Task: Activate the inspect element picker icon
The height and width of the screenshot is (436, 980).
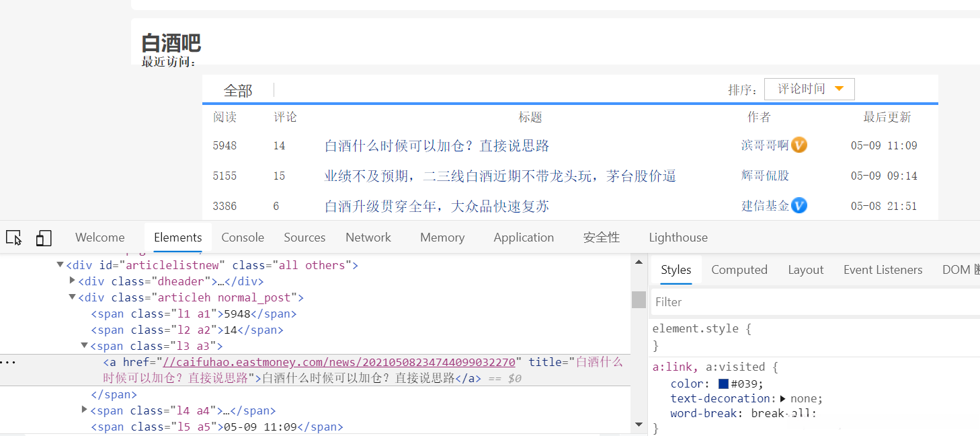Action: click(x=13, y=238)
